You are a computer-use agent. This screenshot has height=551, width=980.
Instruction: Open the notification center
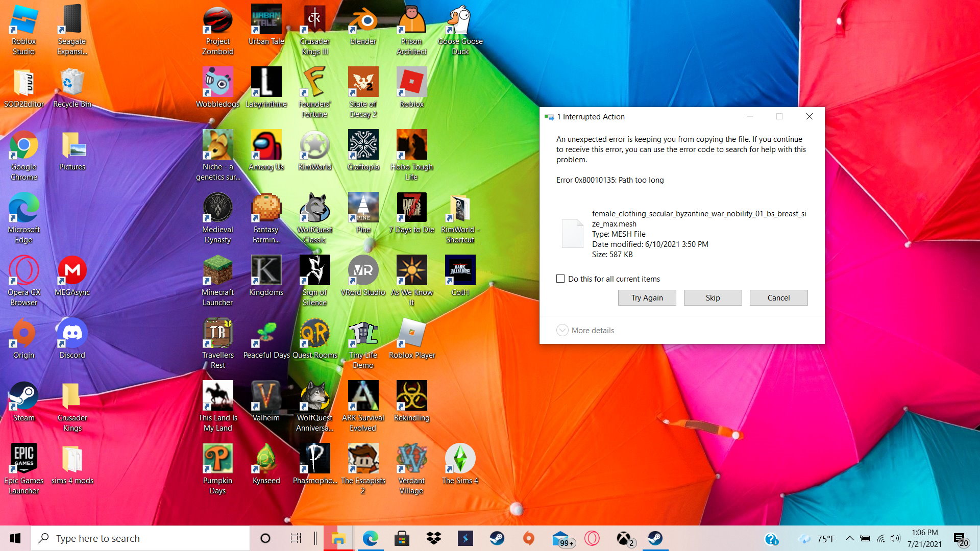960,538
